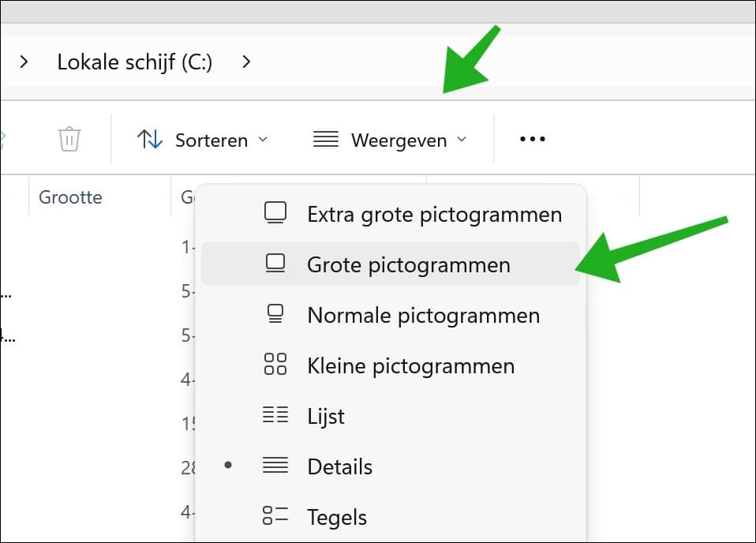Open the 'see more' ellipsis menu
756x543 pixels.
pos(531,138)
